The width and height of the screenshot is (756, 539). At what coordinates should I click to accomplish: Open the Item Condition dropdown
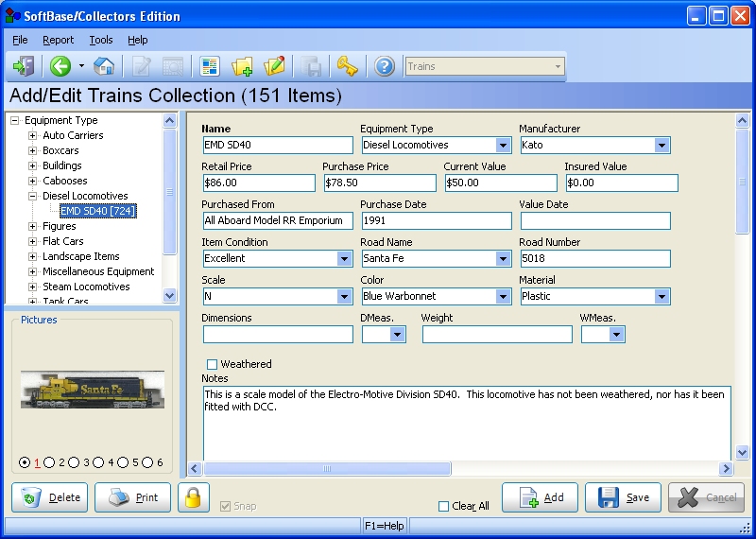(x=344, y=259)
